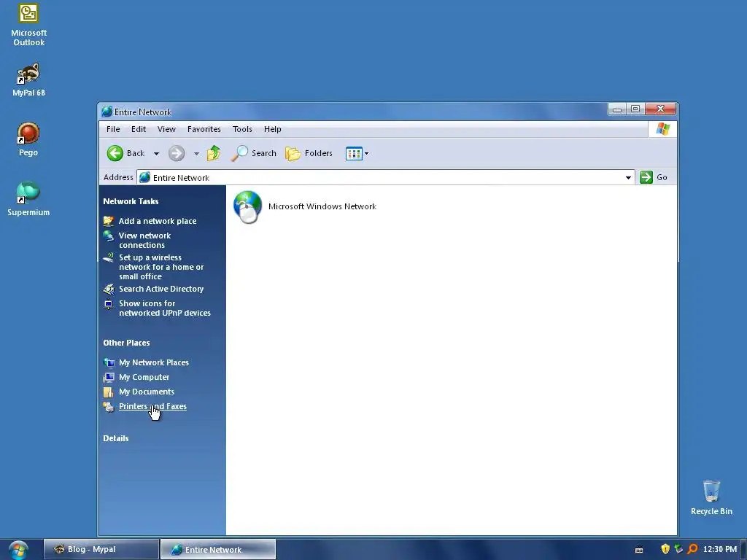This screenshot has height=560, width=747.
Task: Click My Computer link
Action: [144, 378]
